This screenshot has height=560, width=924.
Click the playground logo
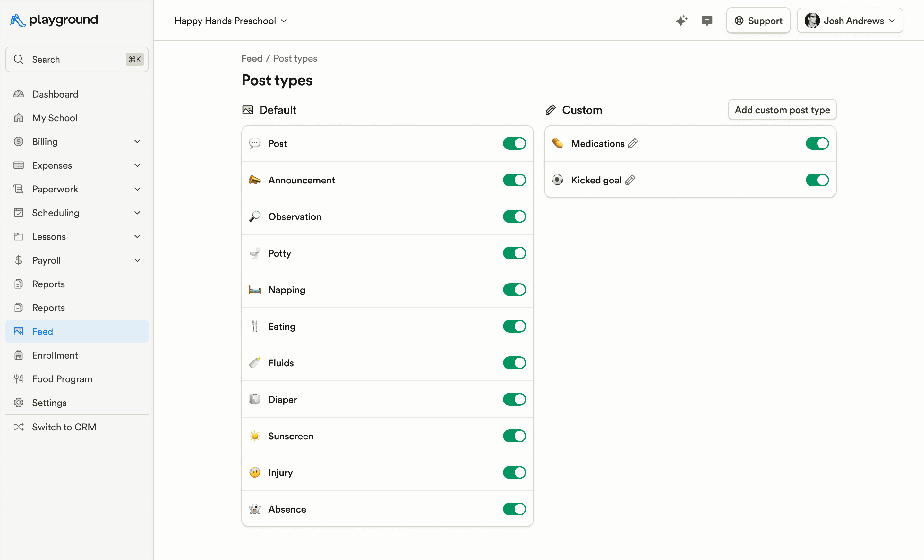[x=54, y=20]
